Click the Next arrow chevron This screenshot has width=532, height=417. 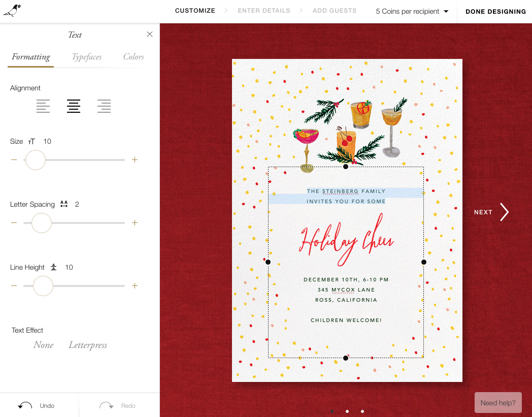[504, 212]
